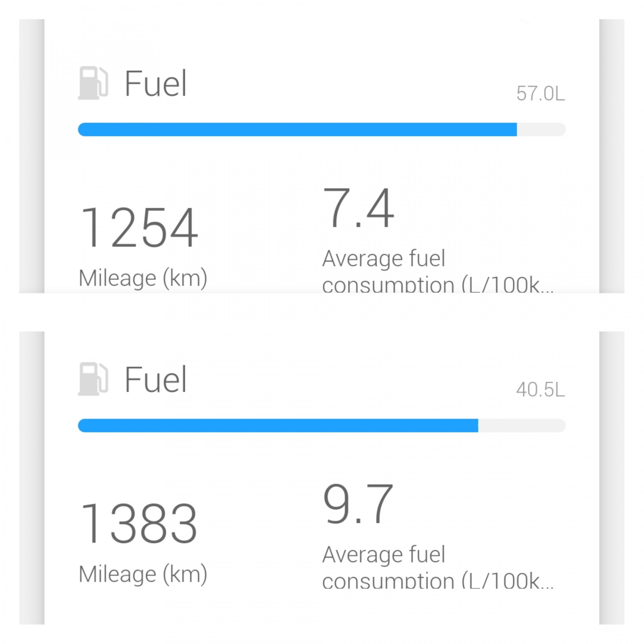Tap the 9.7 average consumption value
The width and height of the screenshot is (644, 644).
click(358, 504)
